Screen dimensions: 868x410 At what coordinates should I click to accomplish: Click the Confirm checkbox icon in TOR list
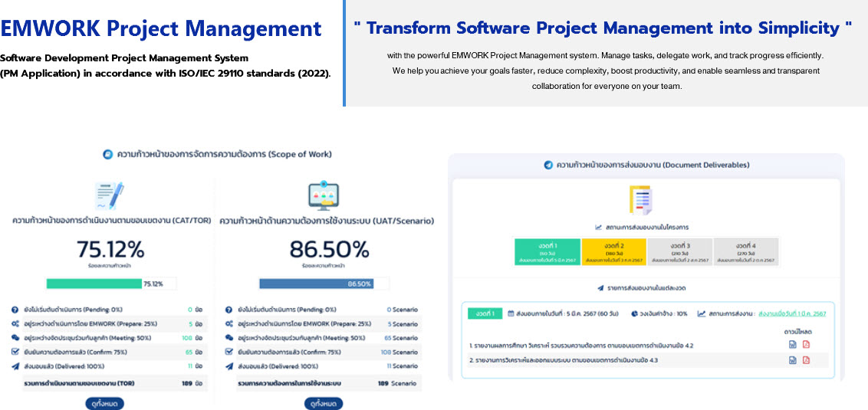click(x=15, y=351)
